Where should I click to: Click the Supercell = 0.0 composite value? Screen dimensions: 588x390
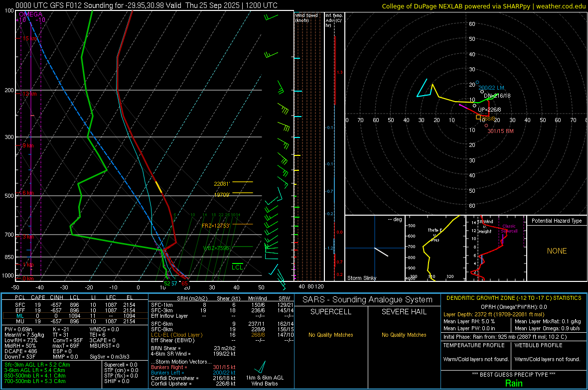tap(121, 365)
